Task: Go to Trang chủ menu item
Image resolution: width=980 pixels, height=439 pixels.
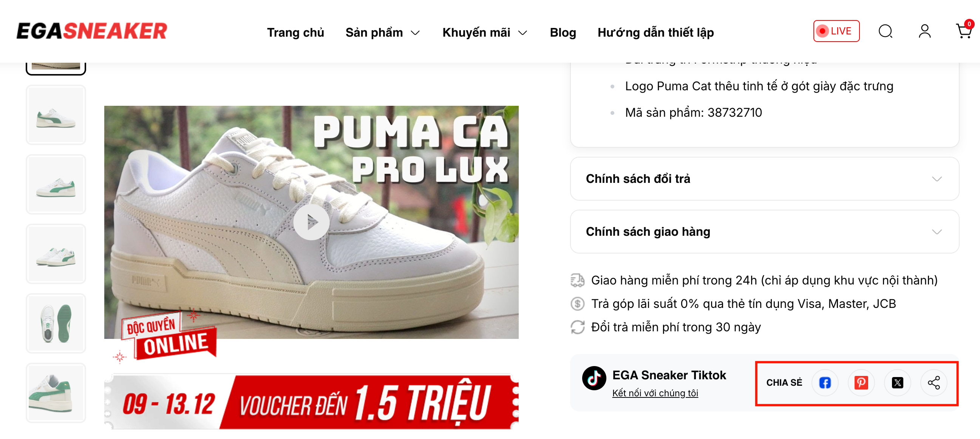Action: [x=295, y=32]
